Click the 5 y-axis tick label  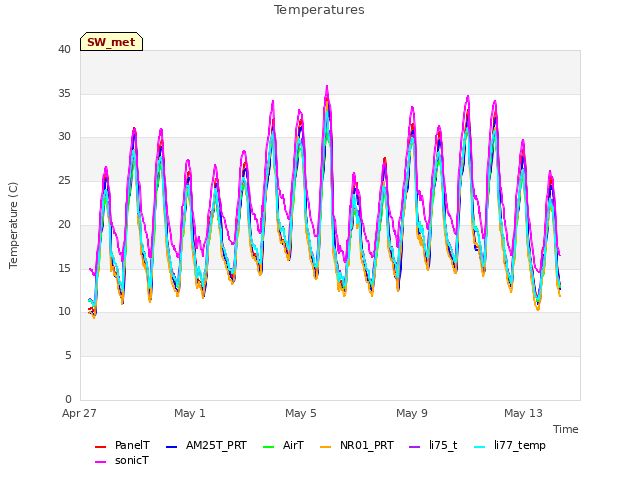click(x=68, y=356)
